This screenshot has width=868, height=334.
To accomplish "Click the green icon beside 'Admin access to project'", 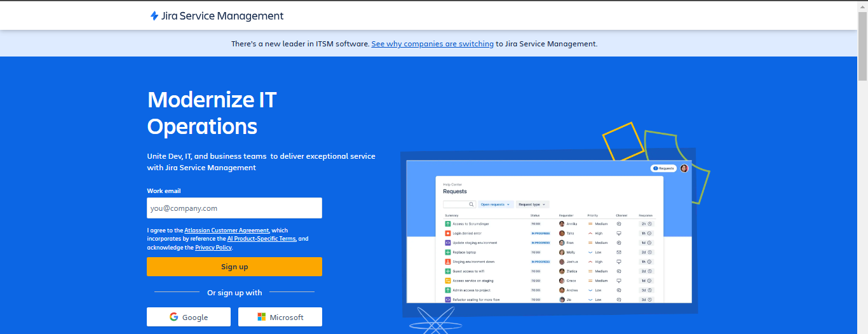I will (x=448, y=290).
